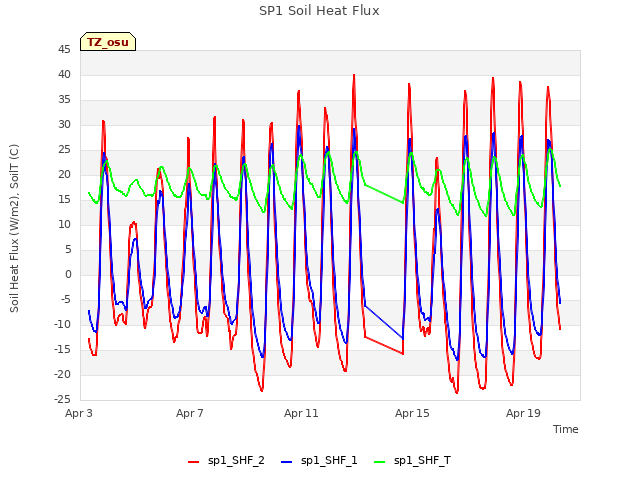Viewport: 640px width, 480px height.
Task: Click the blue sp1_SHF_1 legend swatch
Action: point(287,462)
